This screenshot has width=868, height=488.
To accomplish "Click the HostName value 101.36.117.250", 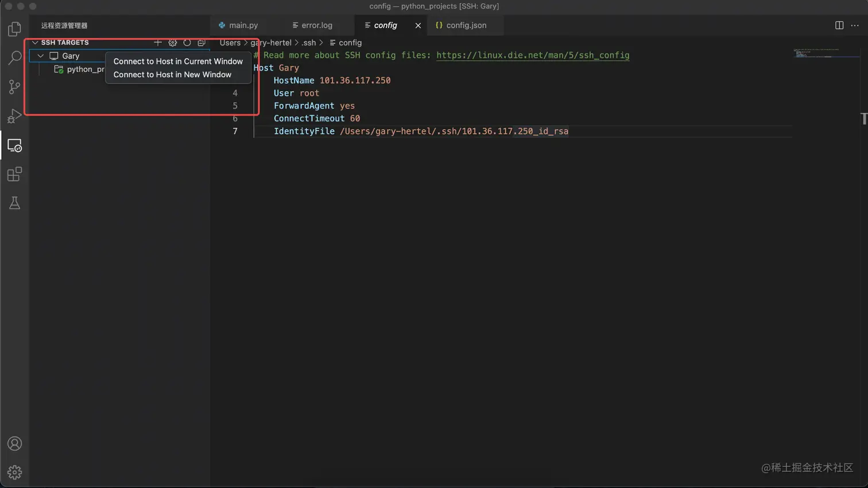I will click(x=355, y=80).
